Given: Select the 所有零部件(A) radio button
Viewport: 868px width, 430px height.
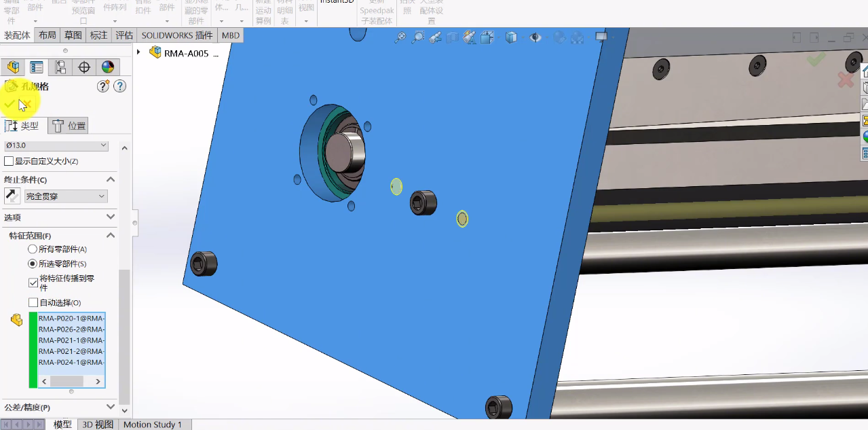Looking at the screenshot, I should (x=32, y=249).
